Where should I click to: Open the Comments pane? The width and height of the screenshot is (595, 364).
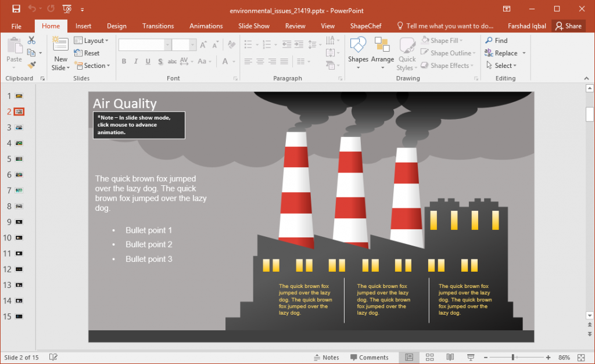point(371,357)
